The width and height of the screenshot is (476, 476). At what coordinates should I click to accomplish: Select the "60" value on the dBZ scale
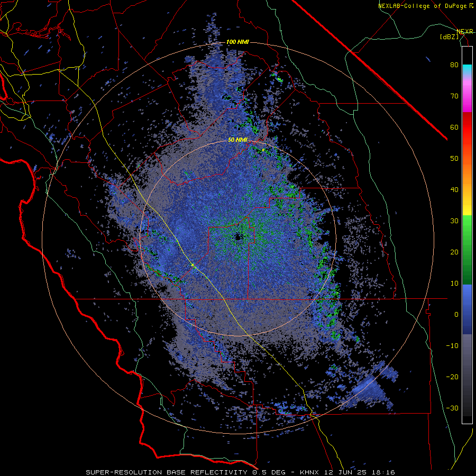(x=454, y=127)
